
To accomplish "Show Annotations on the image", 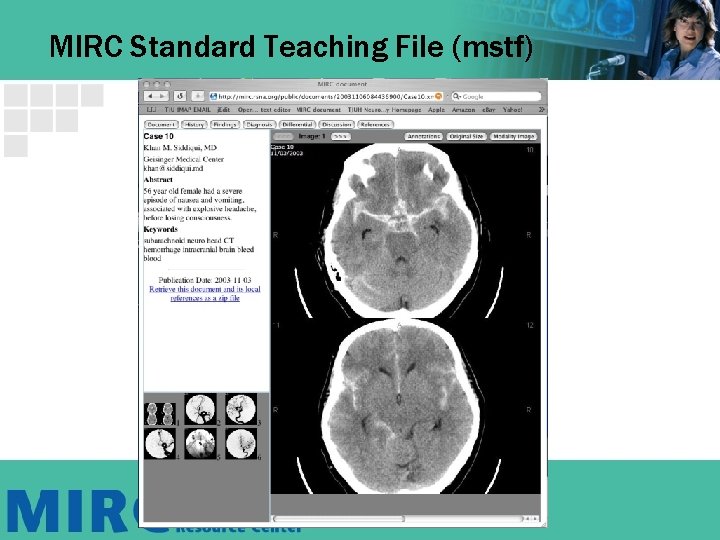I will tap(423, 136).
